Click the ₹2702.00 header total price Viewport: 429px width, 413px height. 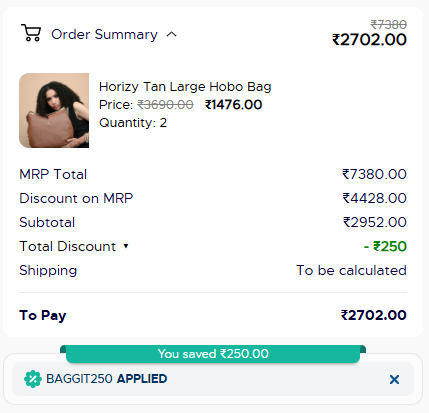click(x=369, y=40)
